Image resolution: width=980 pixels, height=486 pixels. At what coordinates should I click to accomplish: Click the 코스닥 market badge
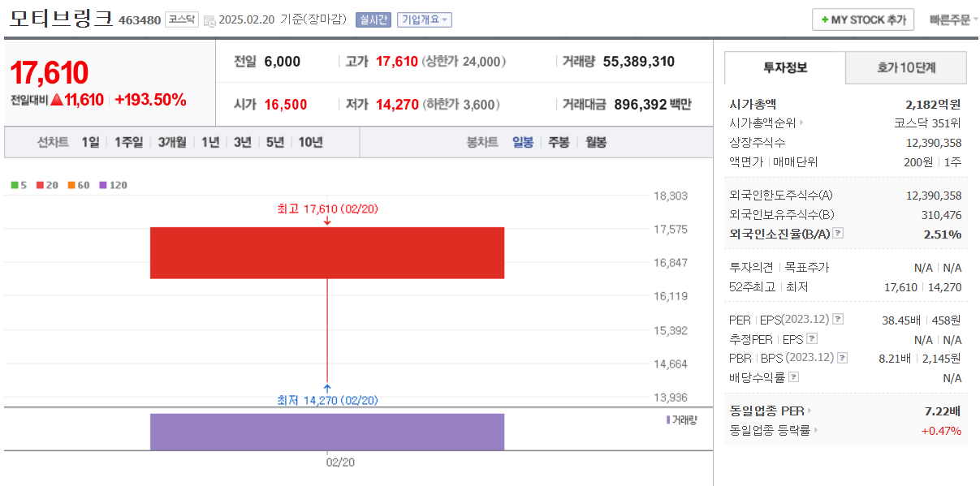(181, 19)
